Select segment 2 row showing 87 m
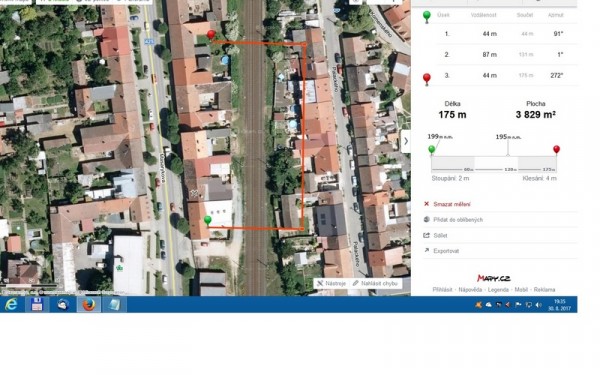 pos(501,55)
